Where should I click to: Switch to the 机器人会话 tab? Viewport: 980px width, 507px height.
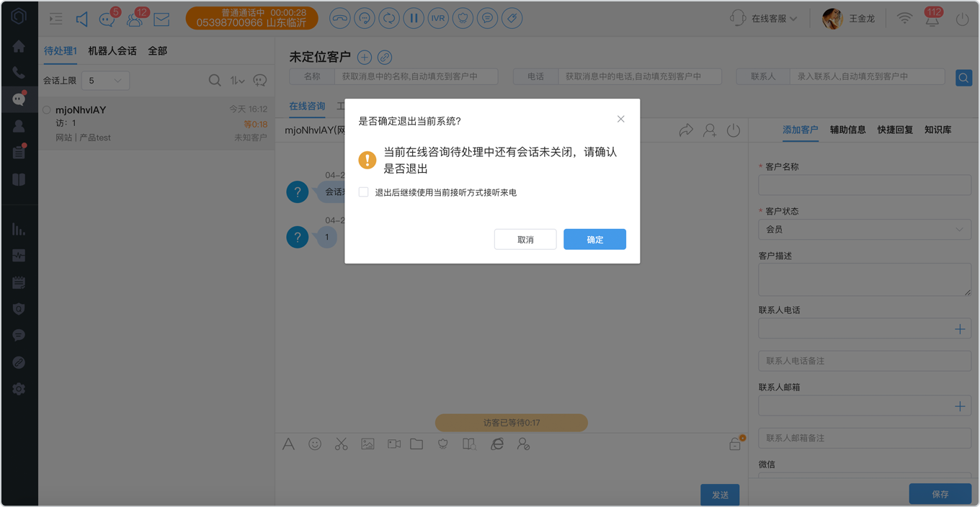(112, 51)
